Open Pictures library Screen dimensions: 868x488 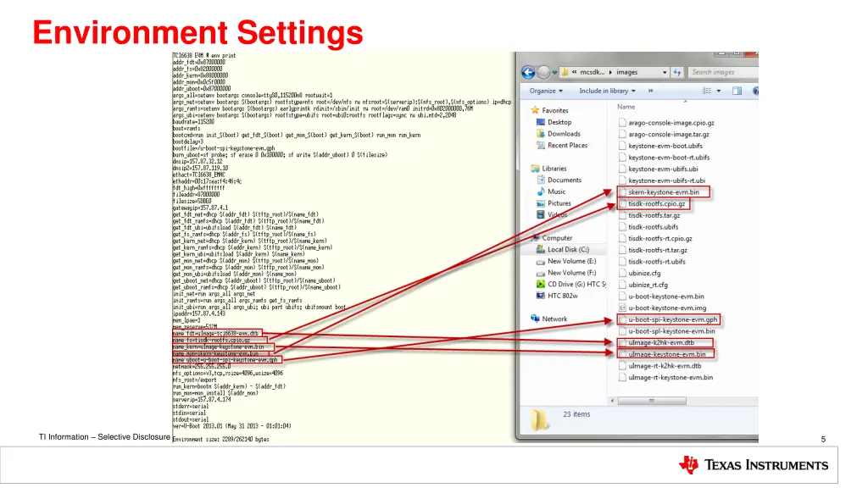(559, 203)
